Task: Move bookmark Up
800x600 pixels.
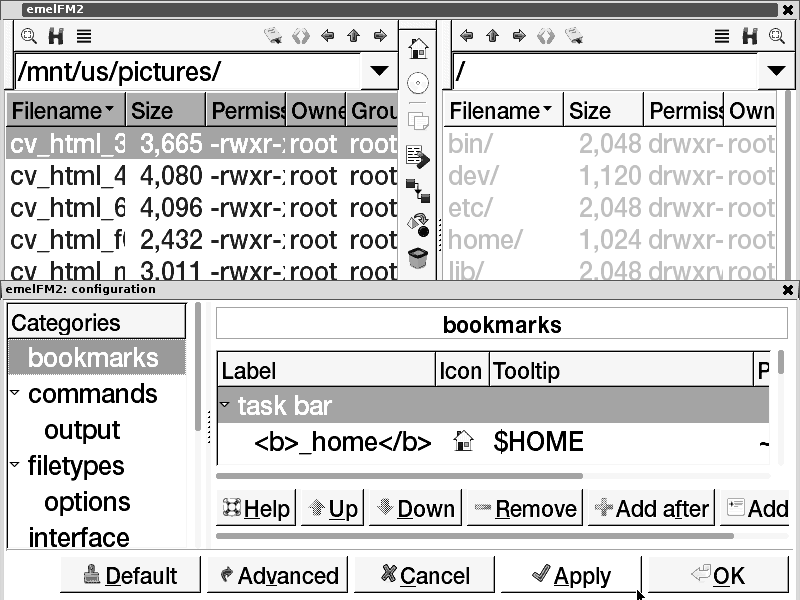Action: click(332, 508)
